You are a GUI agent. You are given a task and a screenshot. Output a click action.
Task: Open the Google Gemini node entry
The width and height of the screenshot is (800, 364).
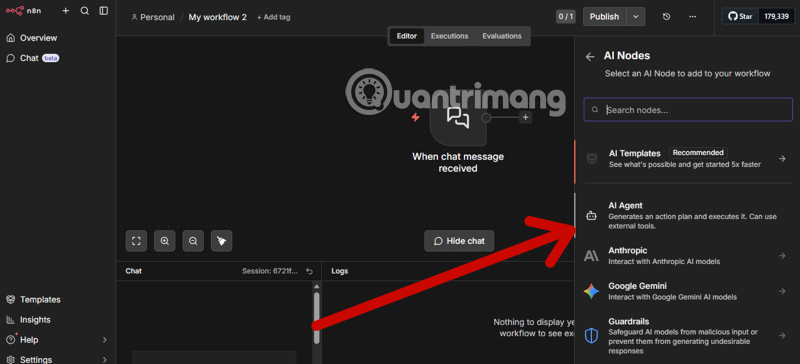point(687,291)
